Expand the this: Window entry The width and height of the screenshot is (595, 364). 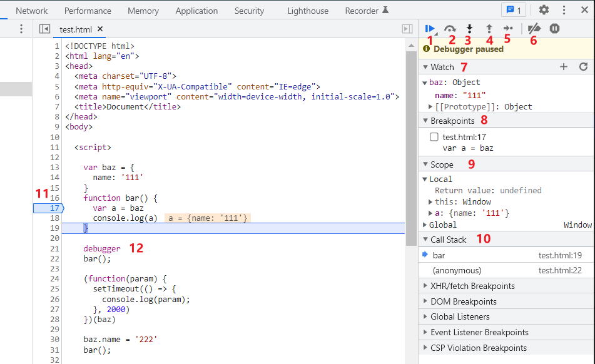click(430, 202)
